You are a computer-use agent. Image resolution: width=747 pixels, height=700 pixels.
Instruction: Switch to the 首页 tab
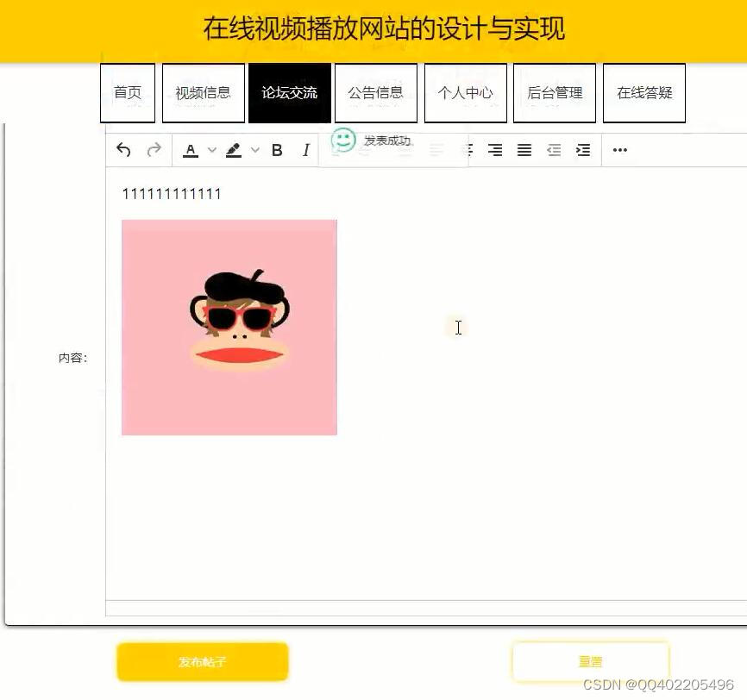point(127,92)
